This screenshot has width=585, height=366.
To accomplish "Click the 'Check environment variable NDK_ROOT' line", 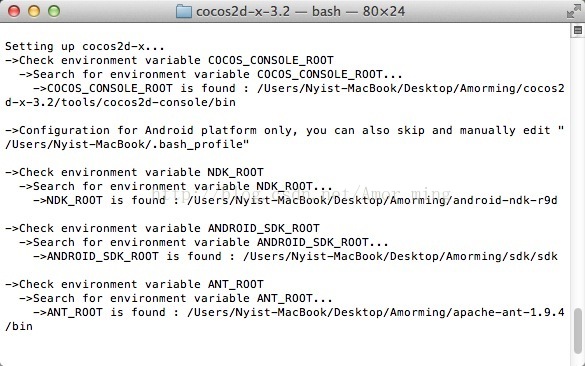I will click(x=134, y=172).
